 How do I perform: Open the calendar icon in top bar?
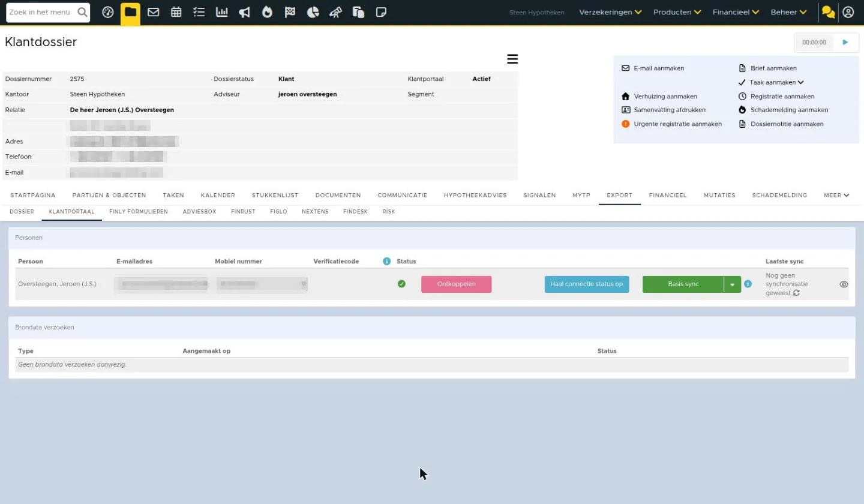coord(176,12)
